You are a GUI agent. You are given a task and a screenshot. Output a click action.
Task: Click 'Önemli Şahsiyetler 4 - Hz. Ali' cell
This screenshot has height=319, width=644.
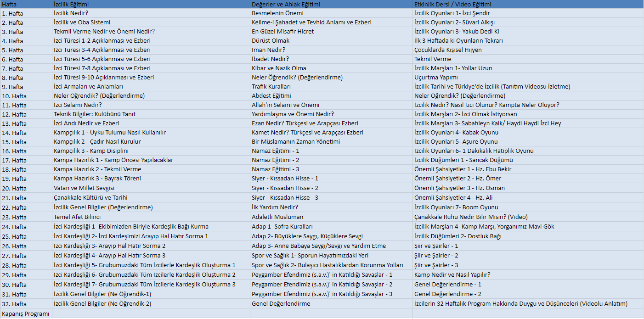(x=528, y=198)
